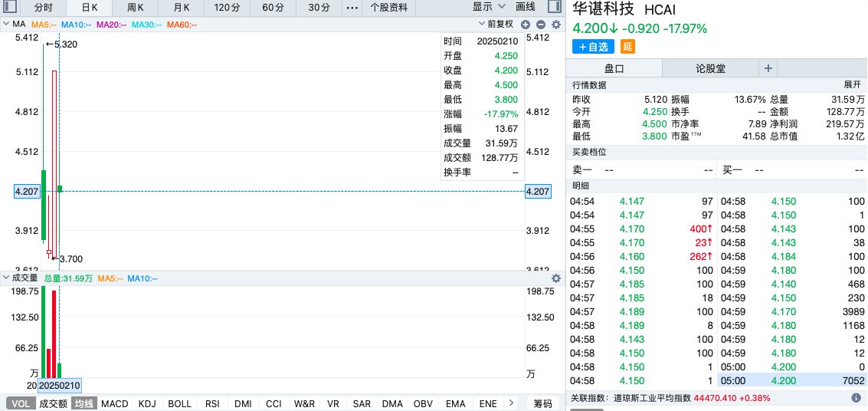Open more time periods ellipsis
This screenshot has height=411, width=868.
coord(352,8)
